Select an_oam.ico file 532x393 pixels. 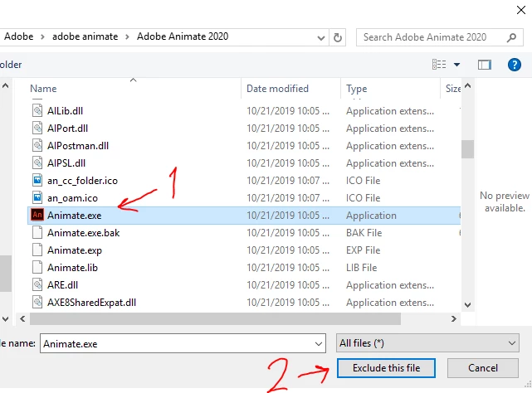coord(72,198)
